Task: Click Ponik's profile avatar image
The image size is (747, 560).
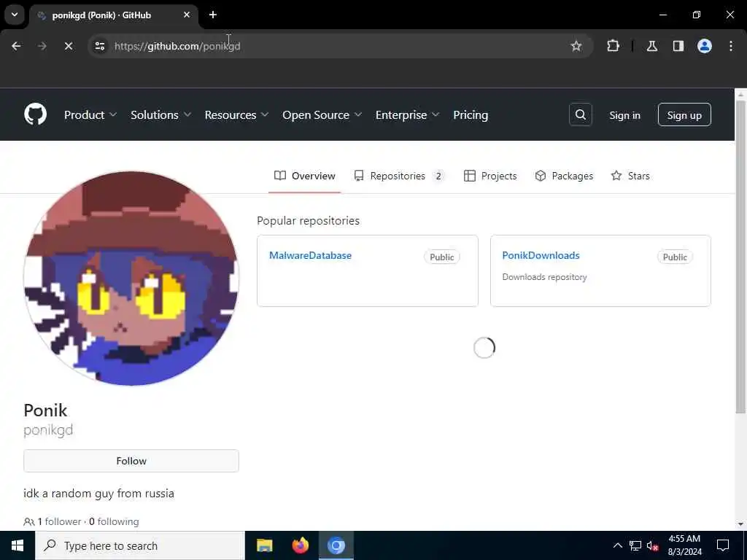Action: (131, 278)
